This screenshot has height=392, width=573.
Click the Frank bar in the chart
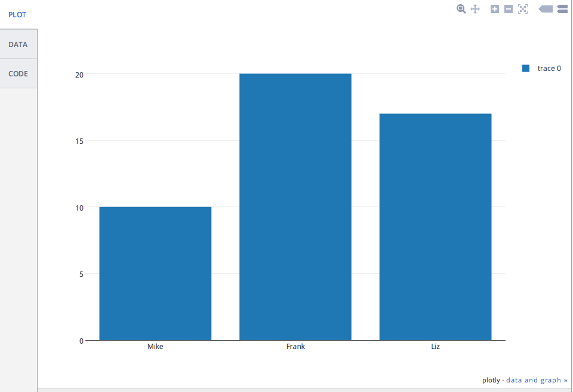tap(295, 207)
